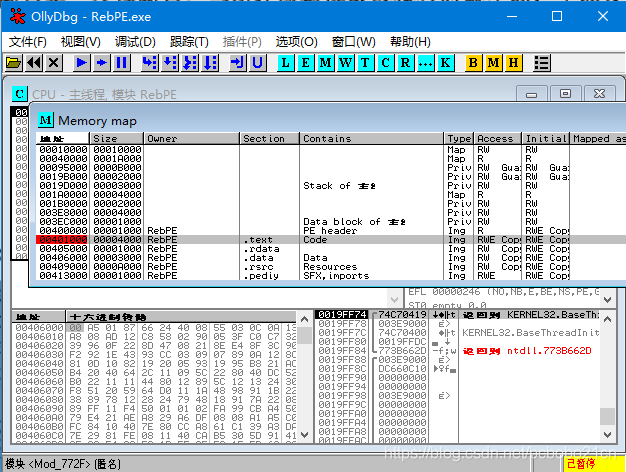This screenshot has width=626, height=472.
Task: Sort memory map by Size column header
Action: 116,139
